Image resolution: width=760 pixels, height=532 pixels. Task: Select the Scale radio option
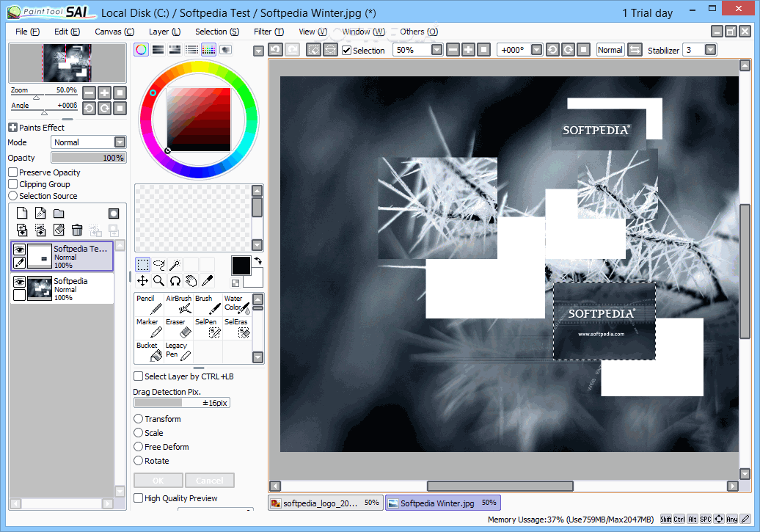click(x=139, y=433)
